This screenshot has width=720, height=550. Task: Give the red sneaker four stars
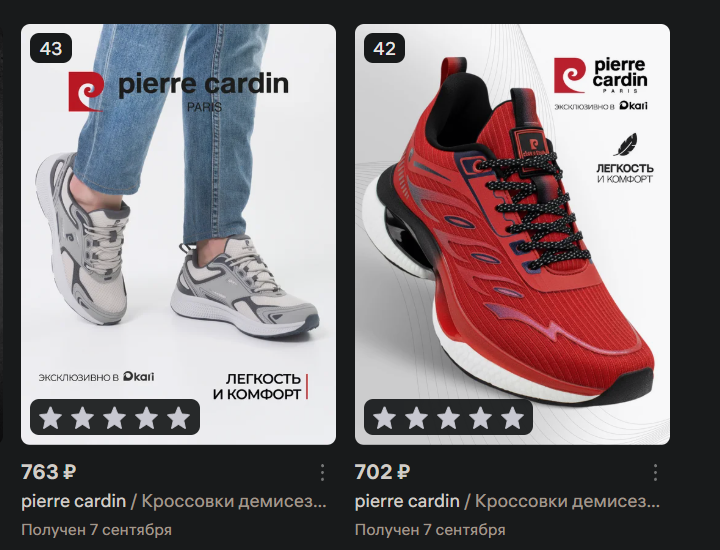pyautogui.click(x=480, y=418)
